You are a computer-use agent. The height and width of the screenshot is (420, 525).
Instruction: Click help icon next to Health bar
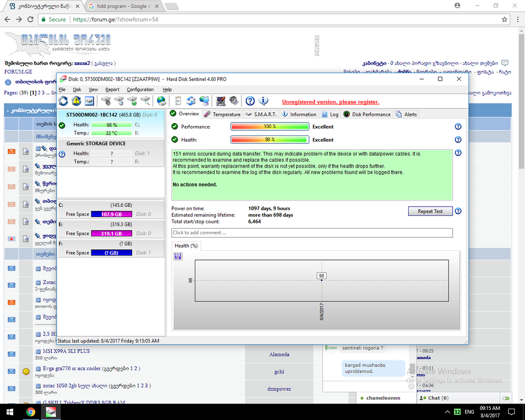click(458, 139)
